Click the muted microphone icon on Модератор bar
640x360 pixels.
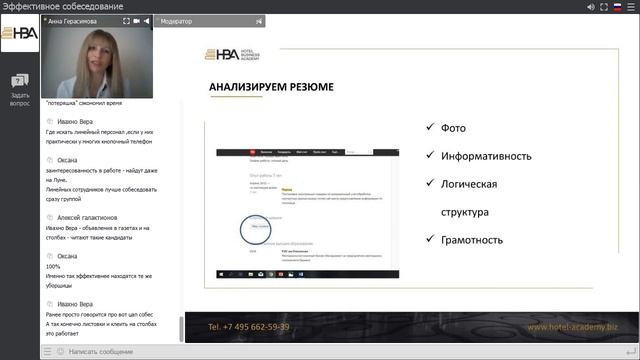pos(259,21)
